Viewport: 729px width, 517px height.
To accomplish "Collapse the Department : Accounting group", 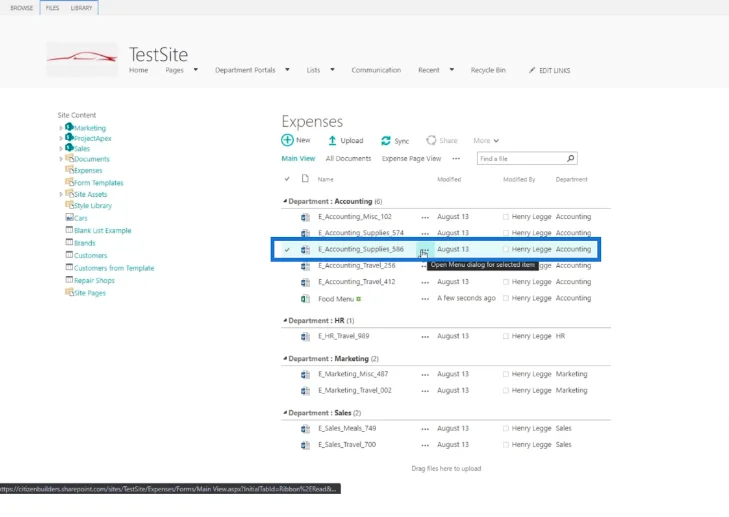I will (285, 201).
